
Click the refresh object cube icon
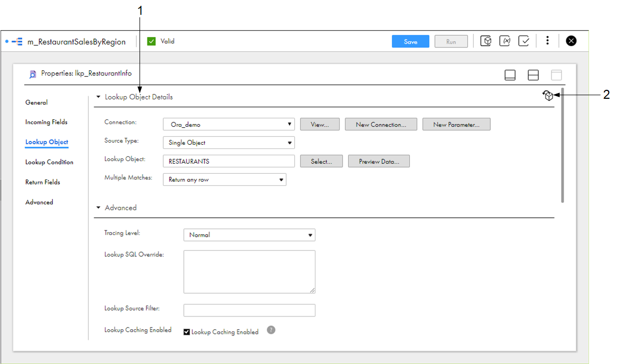click(548, 95)
